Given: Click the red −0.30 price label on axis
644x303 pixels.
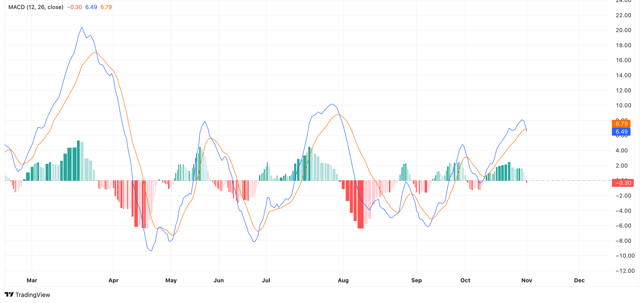Looking at the screenshot, I should point(623,183).
